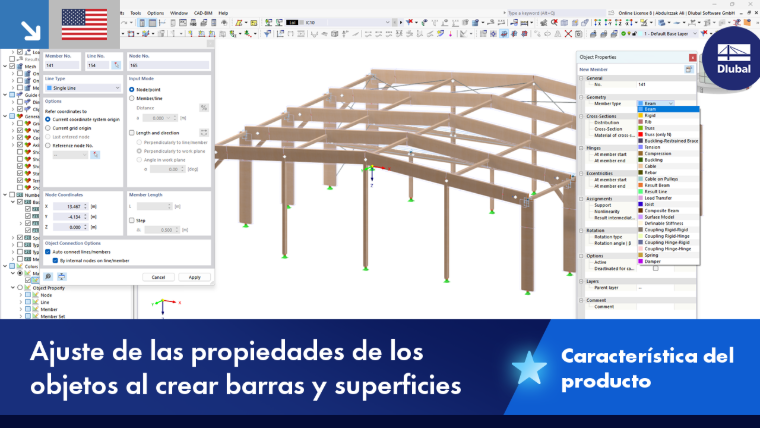Select the Member/line input mode radio
This screenshot has height=428, width=760.
[x=132, y=98]
